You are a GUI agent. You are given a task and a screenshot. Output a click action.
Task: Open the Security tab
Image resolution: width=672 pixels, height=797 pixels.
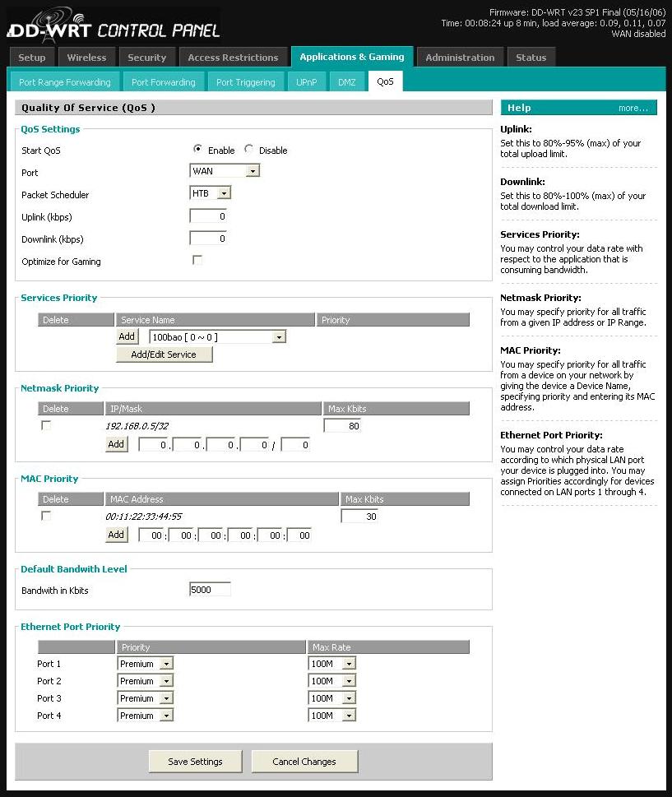coord(147,58)
